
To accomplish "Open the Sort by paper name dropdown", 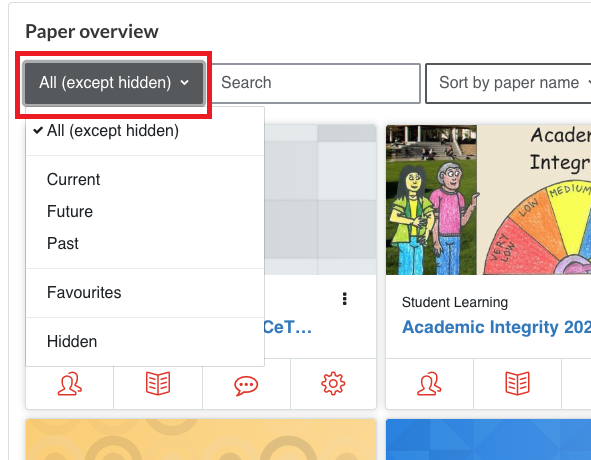I will pyautogui.click(x=508, y=83).
